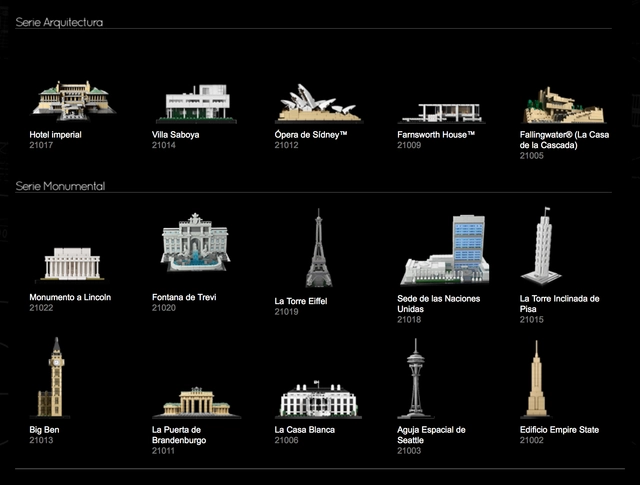The height and width of the screenshot is (485, 640).
Task: Click the 'Hotel imperial' title link
Action: coord(56,135)
